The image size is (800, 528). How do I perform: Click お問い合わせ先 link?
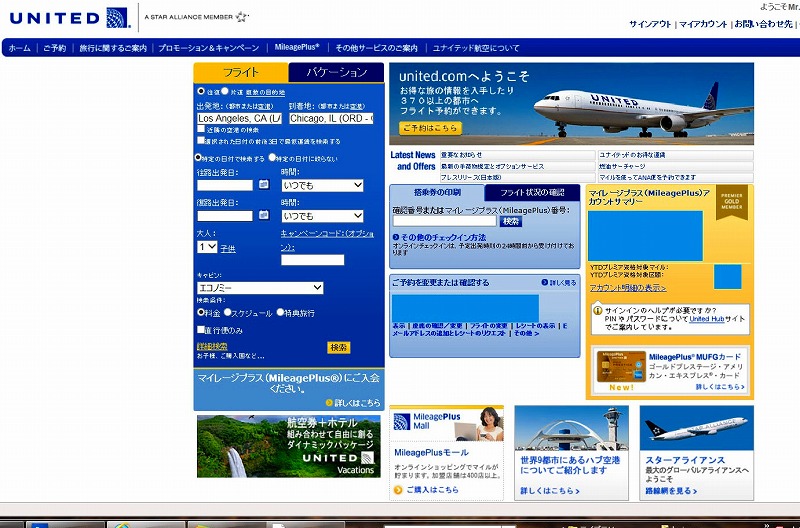pyautogui.click(x=763, y=24)
